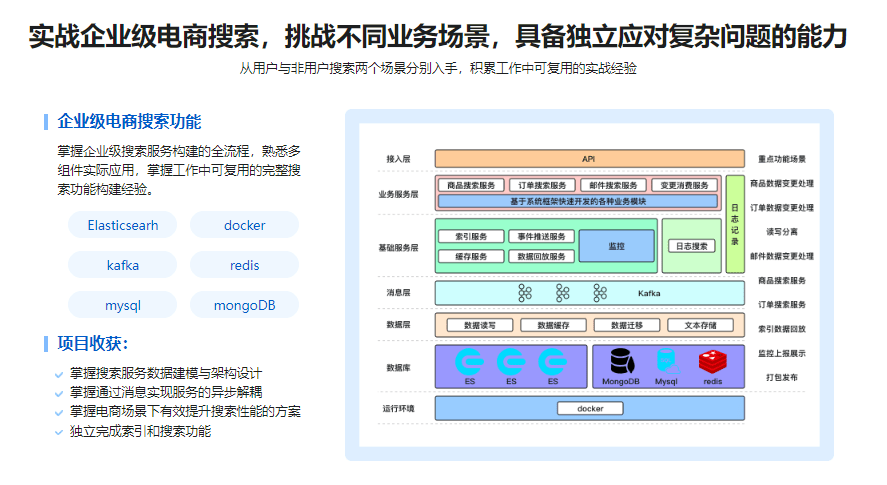
Task: Click the blue 基于系统框架快速开发的各种业务模块 bar
Action: 578,201
